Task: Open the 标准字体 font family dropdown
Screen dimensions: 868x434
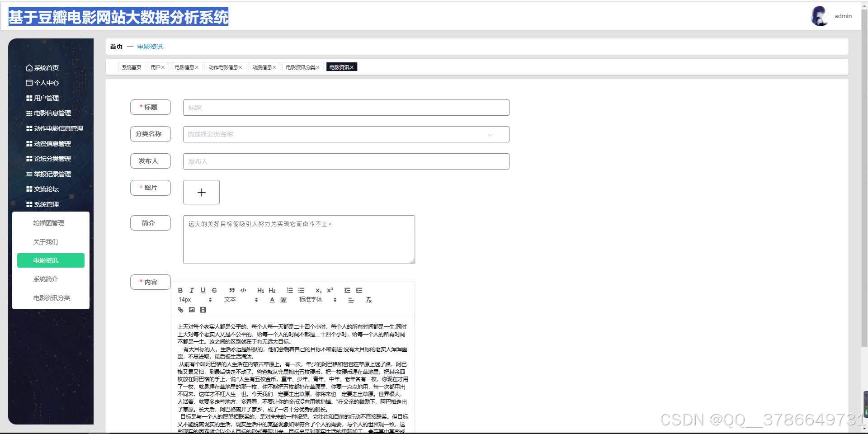Action: tap(318, 300)
